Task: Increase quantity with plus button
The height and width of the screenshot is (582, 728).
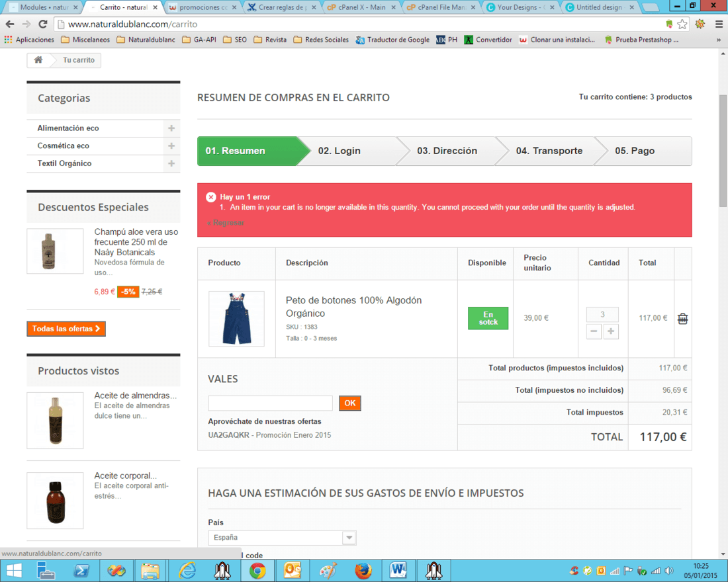Action: 611,331
